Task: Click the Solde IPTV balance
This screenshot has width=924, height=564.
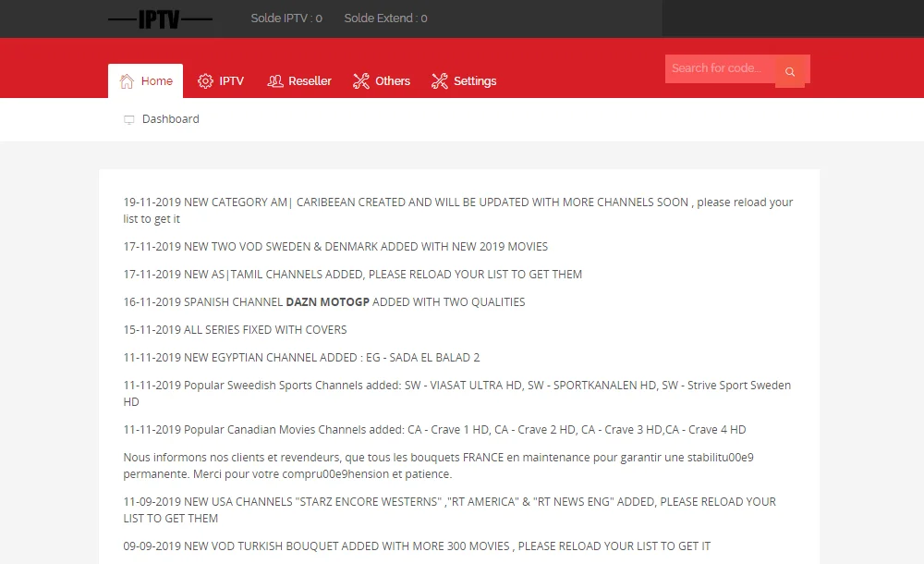Action: click(286, 18)
